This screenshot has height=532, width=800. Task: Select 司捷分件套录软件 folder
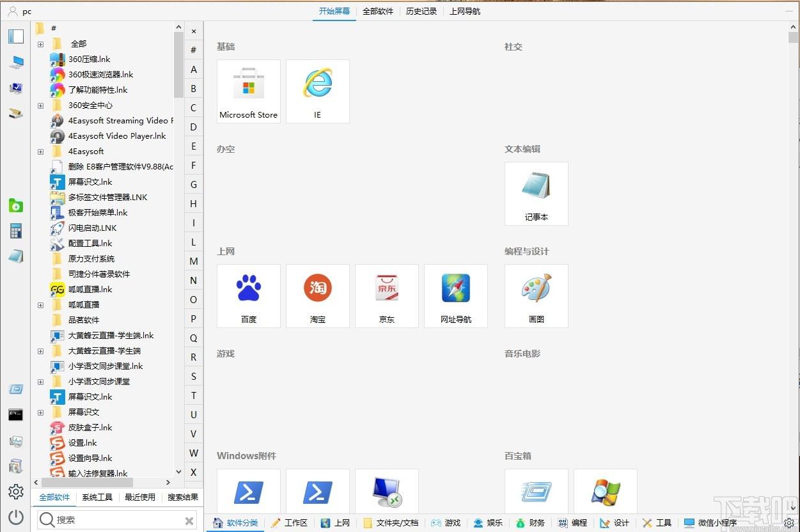click(x=99, y=274)
